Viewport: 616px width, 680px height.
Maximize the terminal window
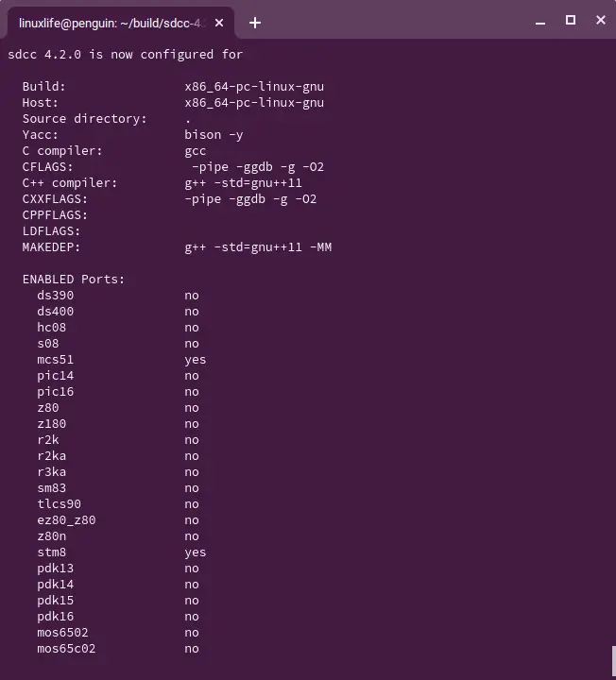(x=571, y=20)
